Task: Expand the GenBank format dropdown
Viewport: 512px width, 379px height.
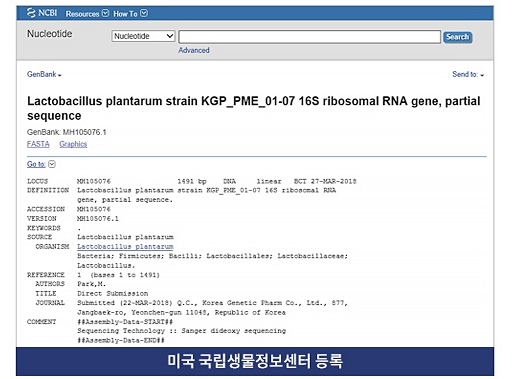Action: click(44, 74)
